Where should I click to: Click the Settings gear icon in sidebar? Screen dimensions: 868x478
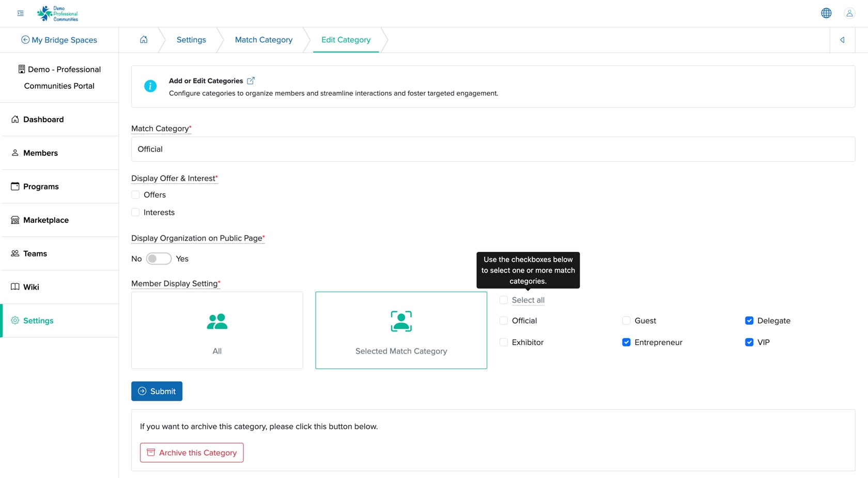(15, 321)
